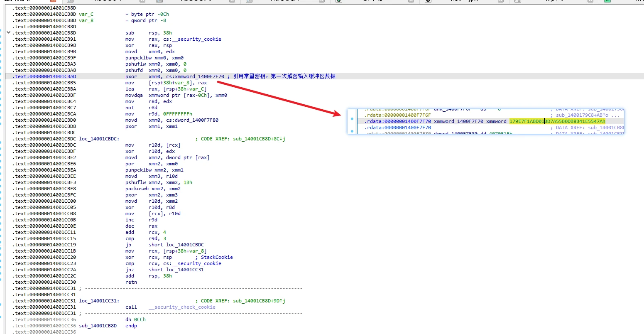Screen dimensions: 644x334
Task: Open sub_1400179C8+AB↑o xref in the popup
Action: [x=582, y=115]
